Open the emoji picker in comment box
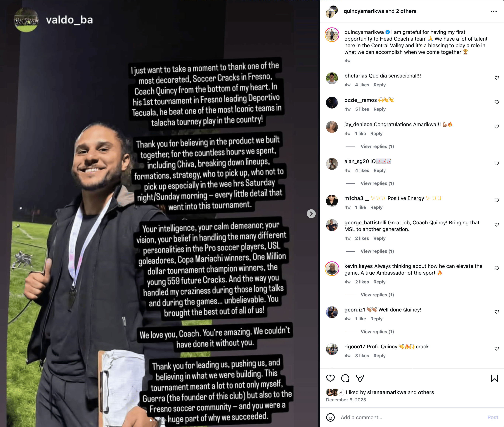 [330, 417]
